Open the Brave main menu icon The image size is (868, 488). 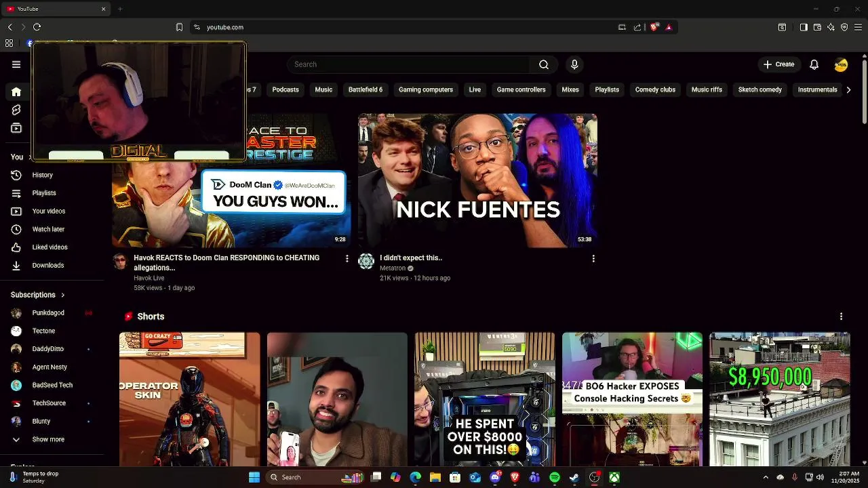coord(859,27)
